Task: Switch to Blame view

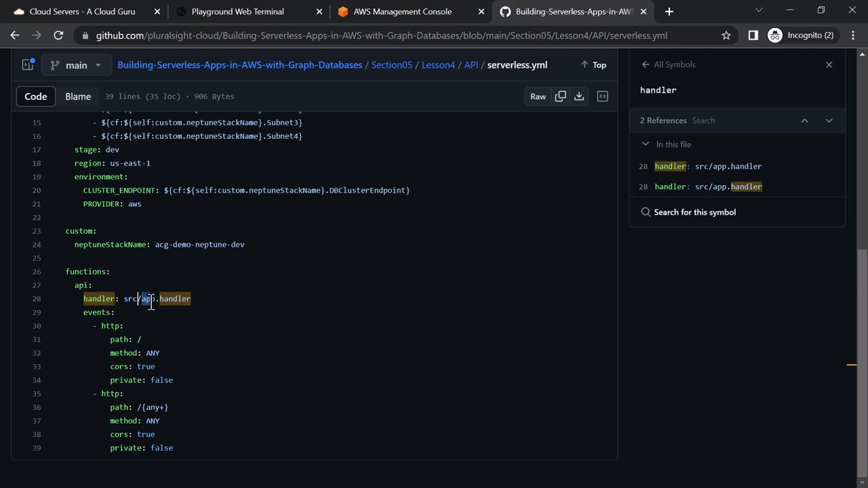Action: (78, 96)
